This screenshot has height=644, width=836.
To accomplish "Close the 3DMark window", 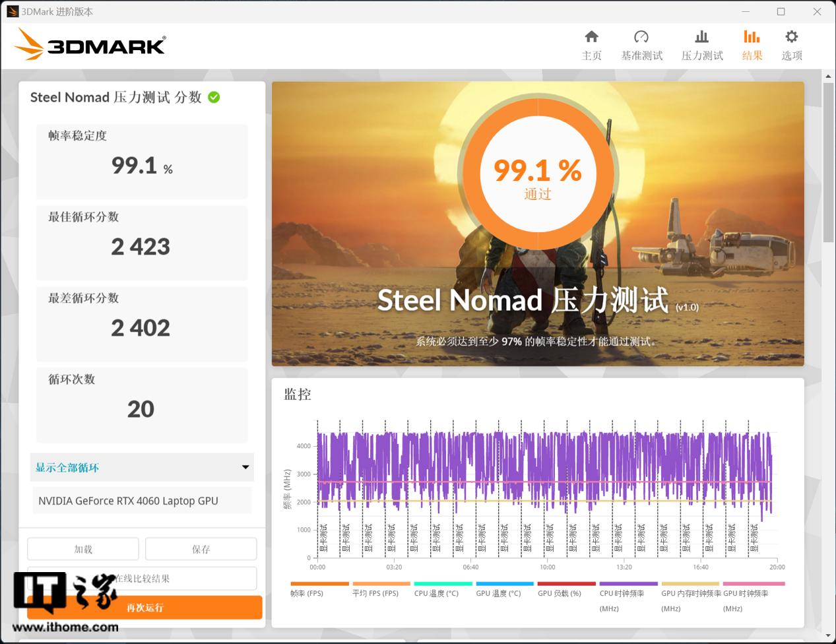I will pos(817,11).
